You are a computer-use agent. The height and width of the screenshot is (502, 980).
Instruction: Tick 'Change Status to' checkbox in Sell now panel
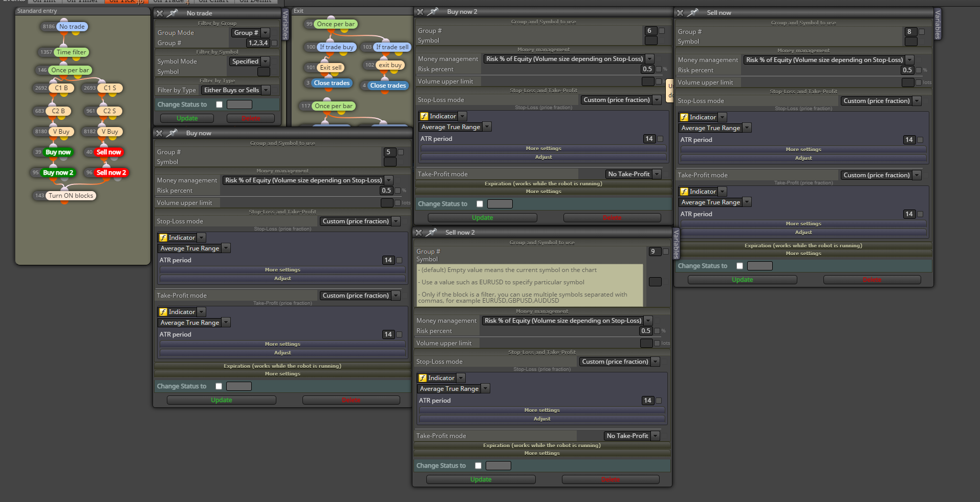(x=739, y=266)
